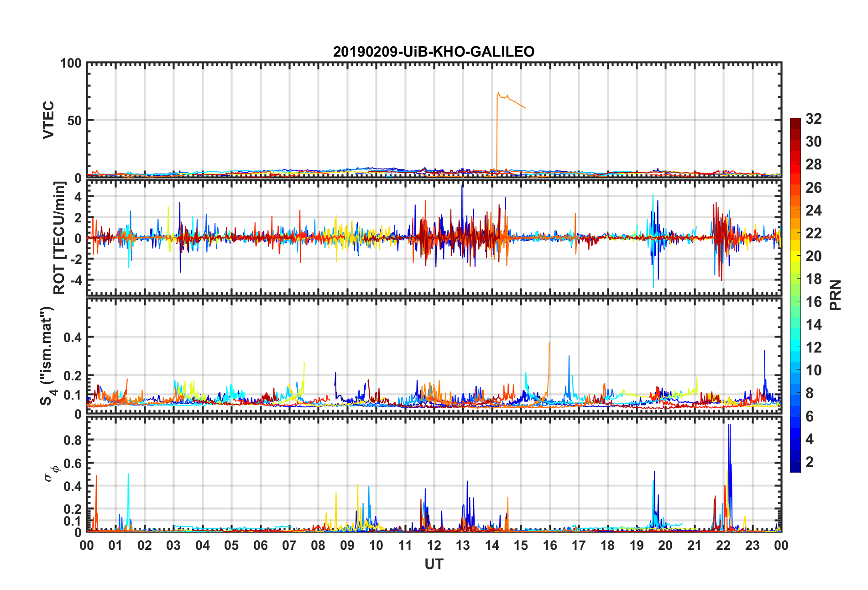
Task: Click the "0.6" tick on sigma-phi axis
Action: (73, 463)
